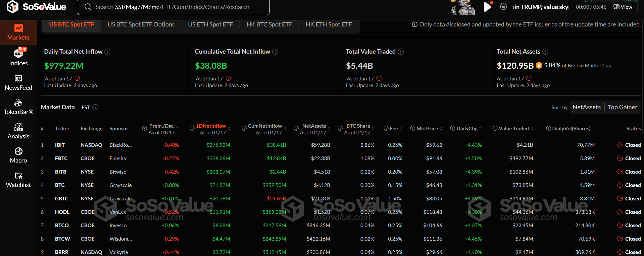Switch to US BTC Spot ETF tab
Screen dimensions: 644x256
point(71,24)
